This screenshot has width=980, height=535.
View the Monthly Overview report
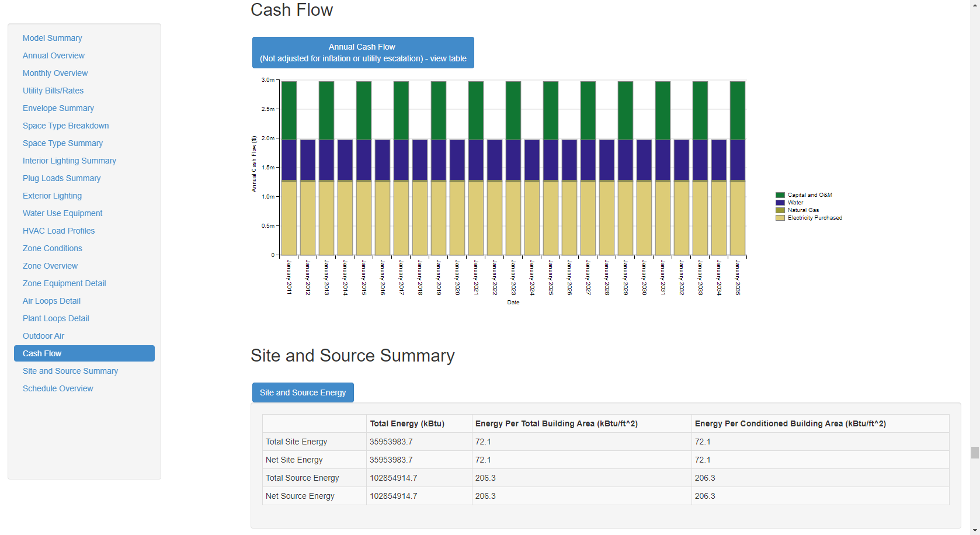click(55, 72)
